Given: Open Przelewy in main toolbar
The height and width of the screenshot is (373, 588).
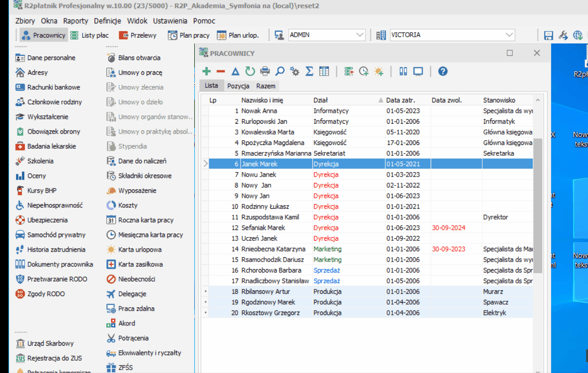Looking at the screenshot, I should (138, 35).
